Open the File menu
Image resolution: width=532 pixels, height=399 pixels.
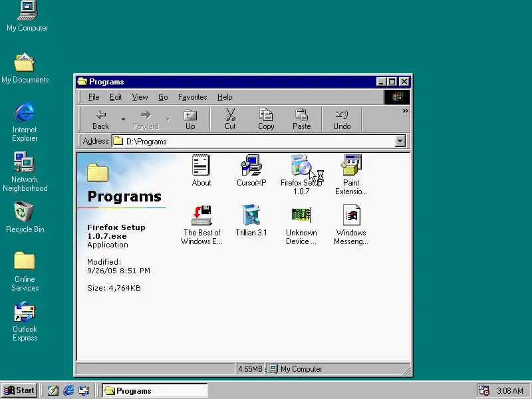pyautogui.click(x=94, y=97)
